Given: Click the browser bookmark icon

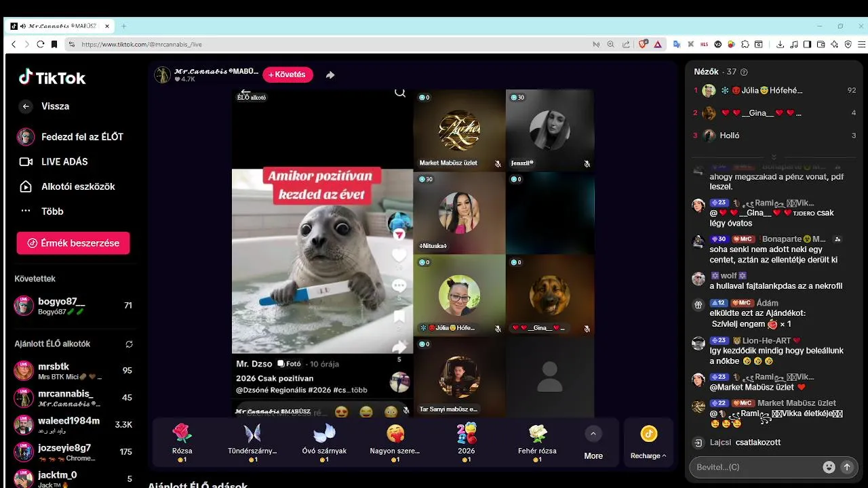Looking at the screenshot, I should pyautogui.click(x=54, y=44).
